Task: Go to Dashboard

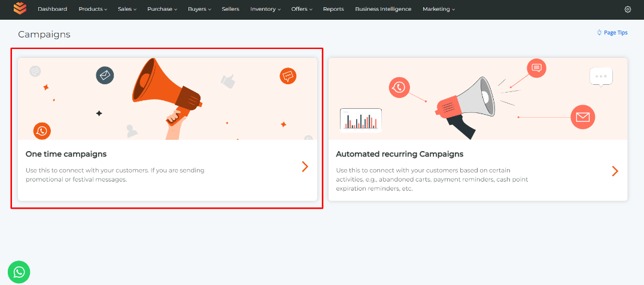Action: coord(53,9)
